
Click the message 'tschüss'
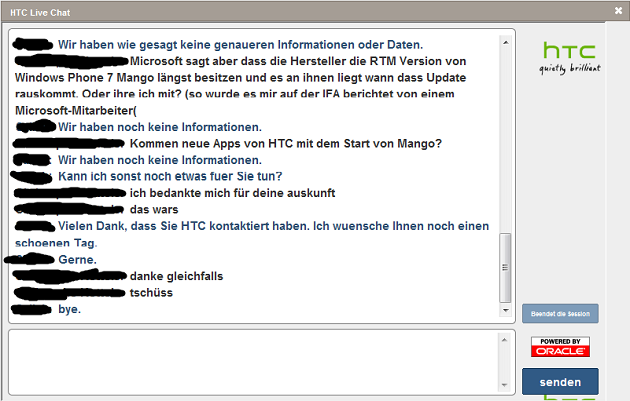coord(151,293)
